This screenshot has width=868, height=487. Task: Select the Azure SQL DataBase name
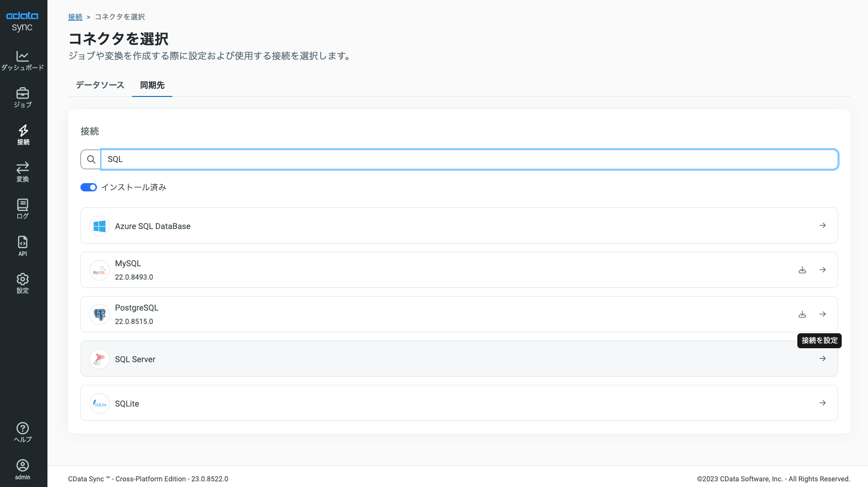point(153,226)
